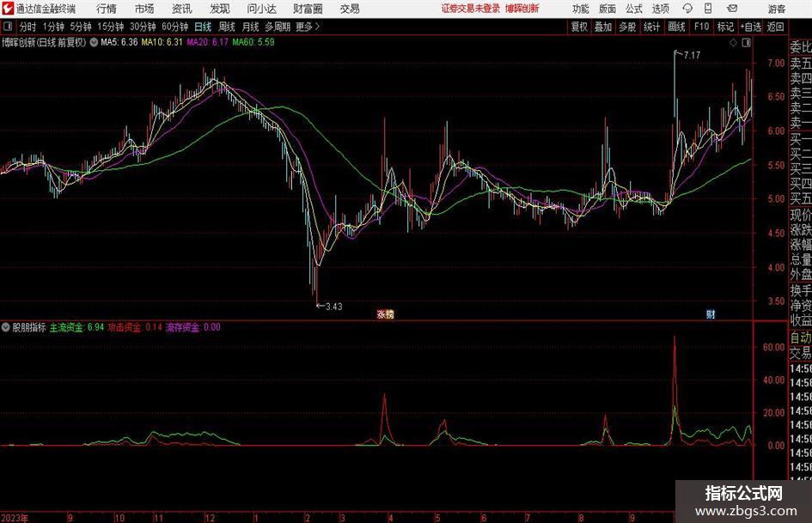The image size is (812, 523).
Task: Click the 叠加 overlay button
Action: (x=603, y=27)
